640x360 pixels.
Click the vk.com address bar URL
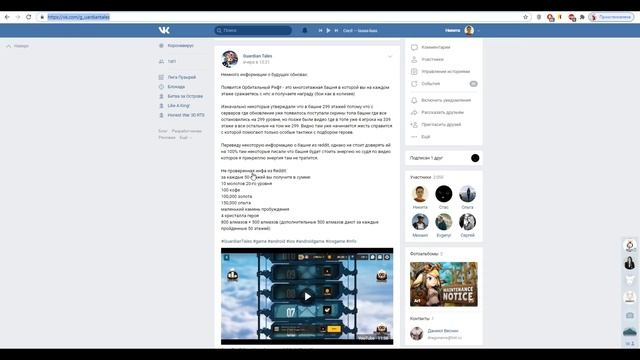[78, 17]
